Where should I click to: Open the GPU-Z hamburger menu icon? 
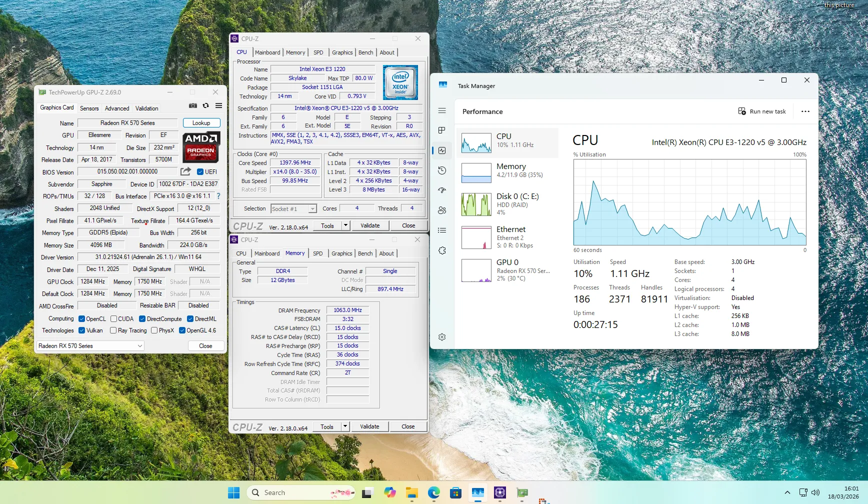tap(218, 106)
